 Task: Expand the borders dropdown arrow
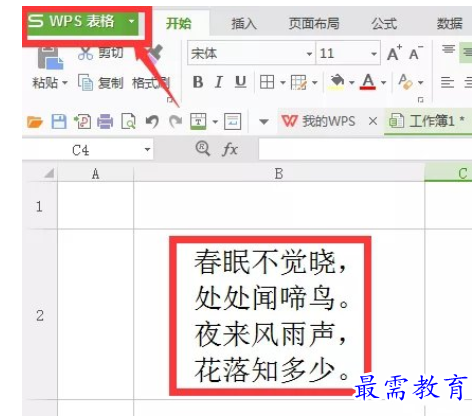pyautogui.click(x=283, y=82)
